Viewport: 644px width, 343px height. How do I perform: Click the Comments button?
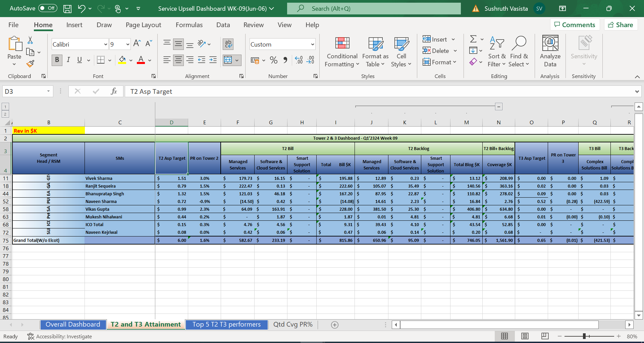[575, 25]
